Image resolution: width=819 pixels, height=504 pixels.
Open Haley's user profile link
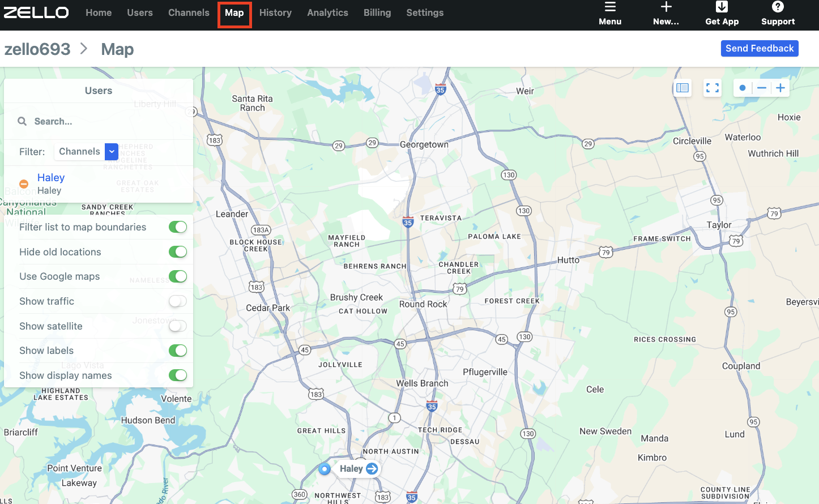[51, 178]
